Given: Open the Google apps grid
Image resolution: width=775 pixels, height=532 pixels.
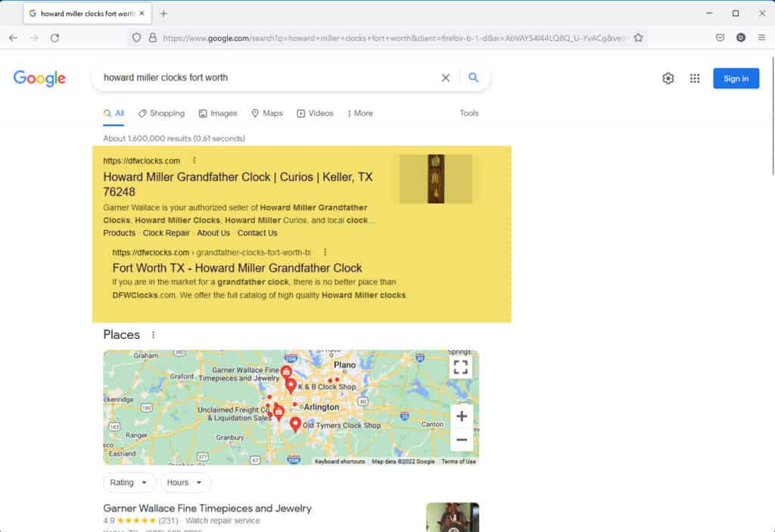Looking at the screenshot, I should click(695, 78).
